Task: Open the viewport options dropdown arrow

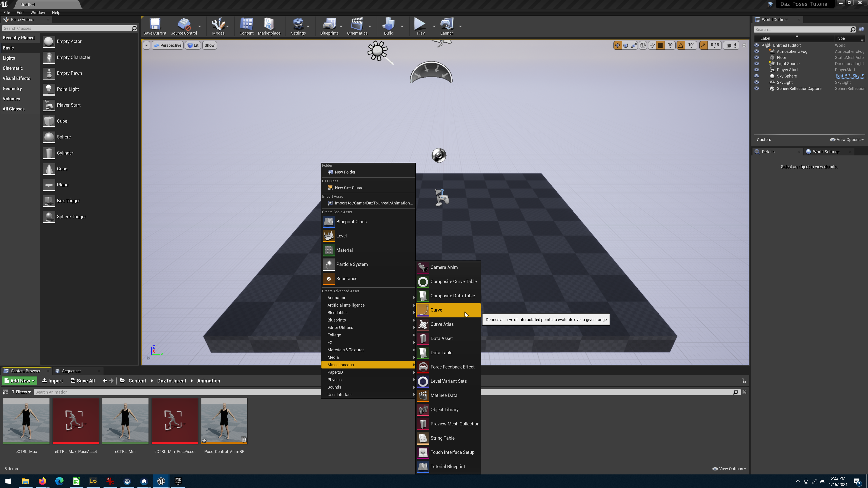Action: [146, 45]
